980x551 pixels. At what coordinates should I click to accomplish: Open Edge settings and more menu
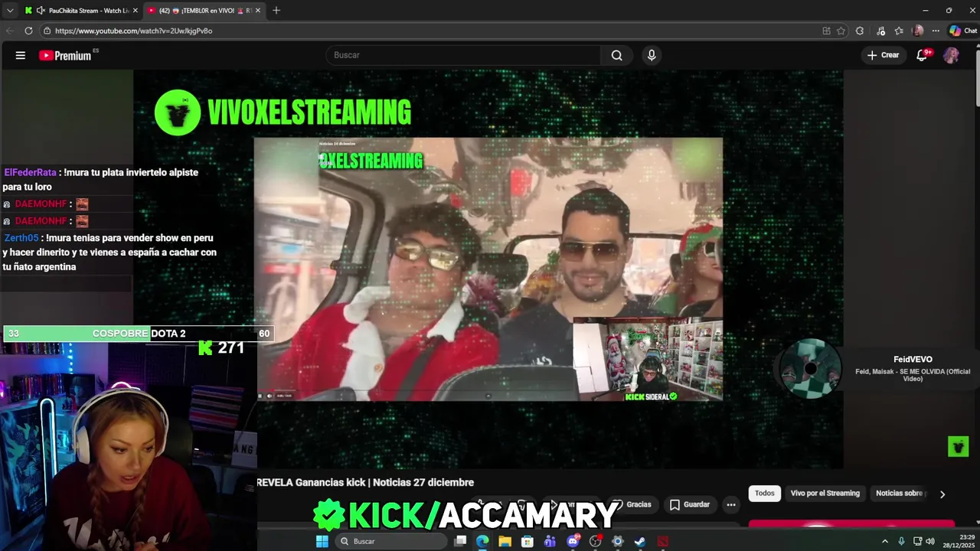(936, 31)
